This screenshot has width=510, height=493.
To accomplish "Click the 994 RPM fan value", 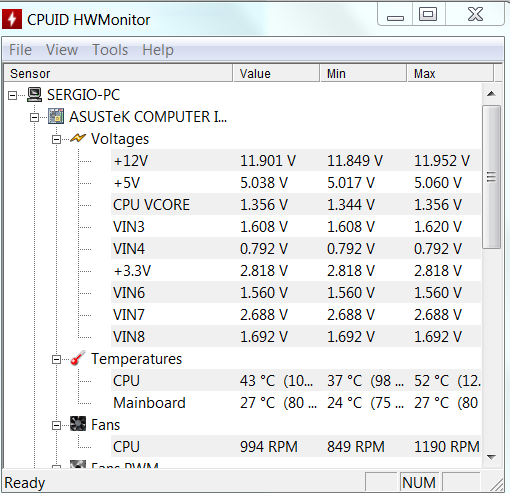I will tap(269, 447).
